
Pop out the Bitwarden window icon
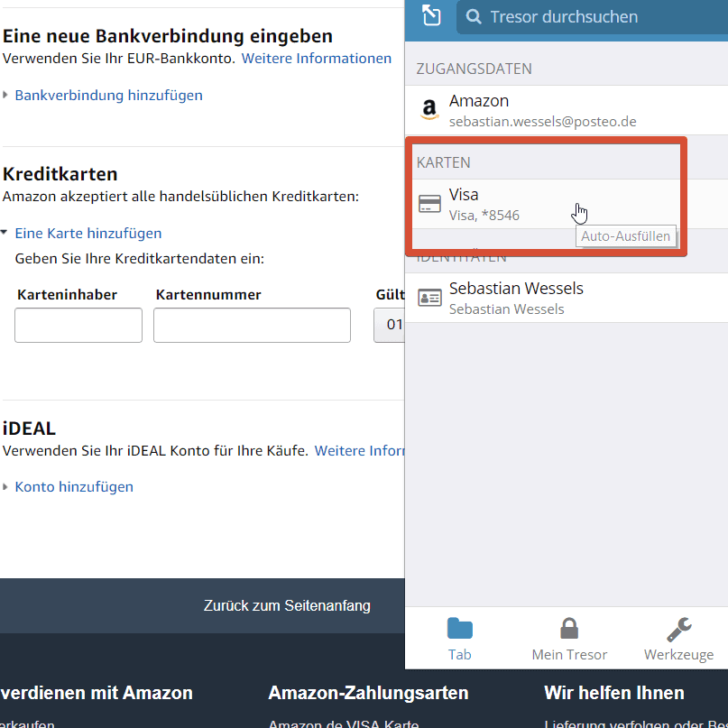(x=431, y=15)
